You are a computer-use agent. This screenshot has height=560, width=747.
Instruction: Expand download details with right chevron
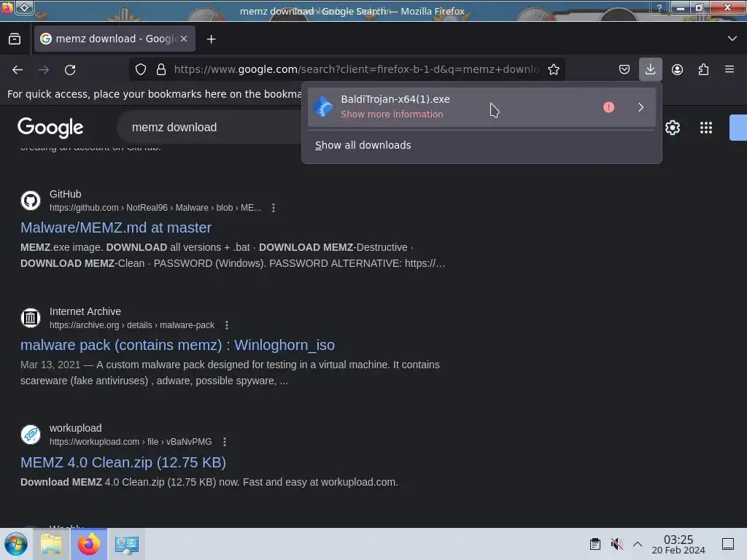coord(640,107)
